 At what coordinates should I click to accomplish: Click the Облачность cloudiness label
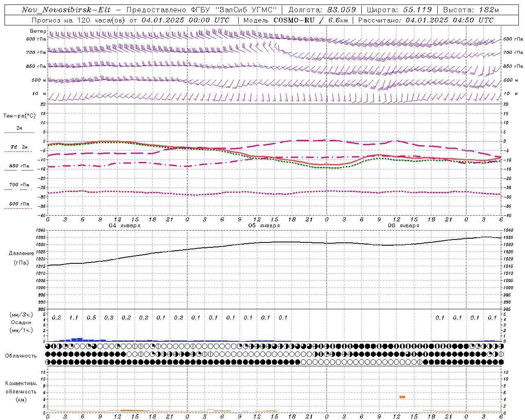point(21,356)
